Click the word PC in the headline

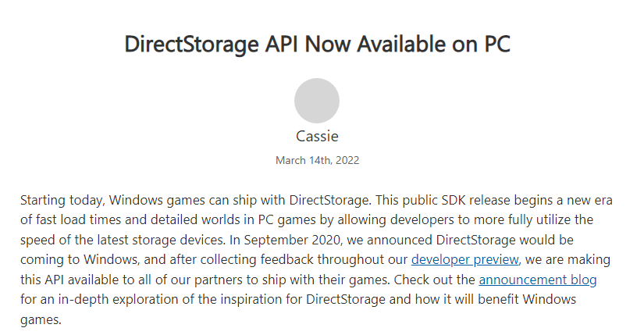pyautogui.click(x=495, y=44)
